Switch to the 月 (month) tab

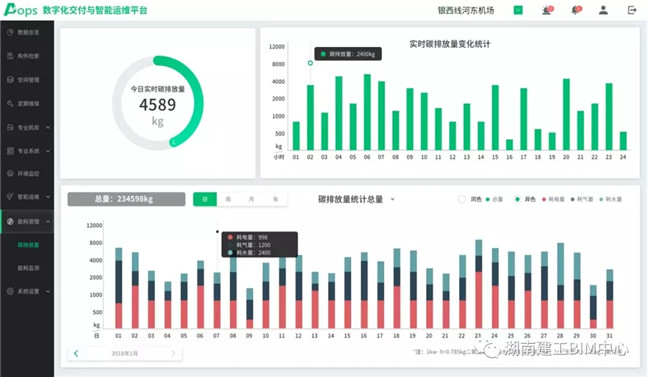tap(251, 199)
